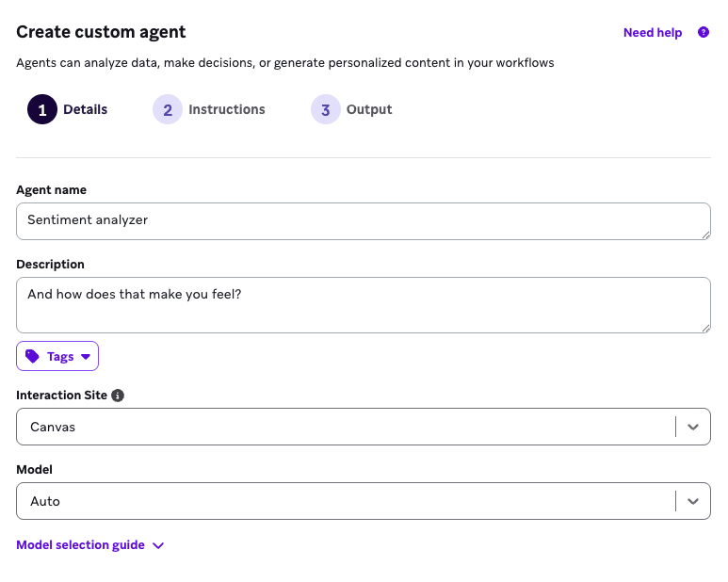Click the Model selection guide link text
This screenshot has height=582, width=728.
80,544
